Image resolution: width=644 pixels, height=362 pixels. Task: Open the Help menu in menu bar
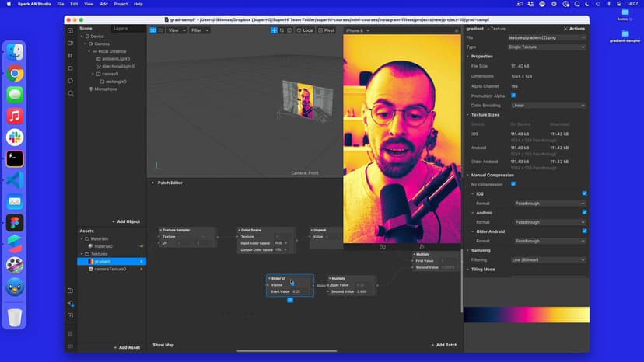[138, 4]
